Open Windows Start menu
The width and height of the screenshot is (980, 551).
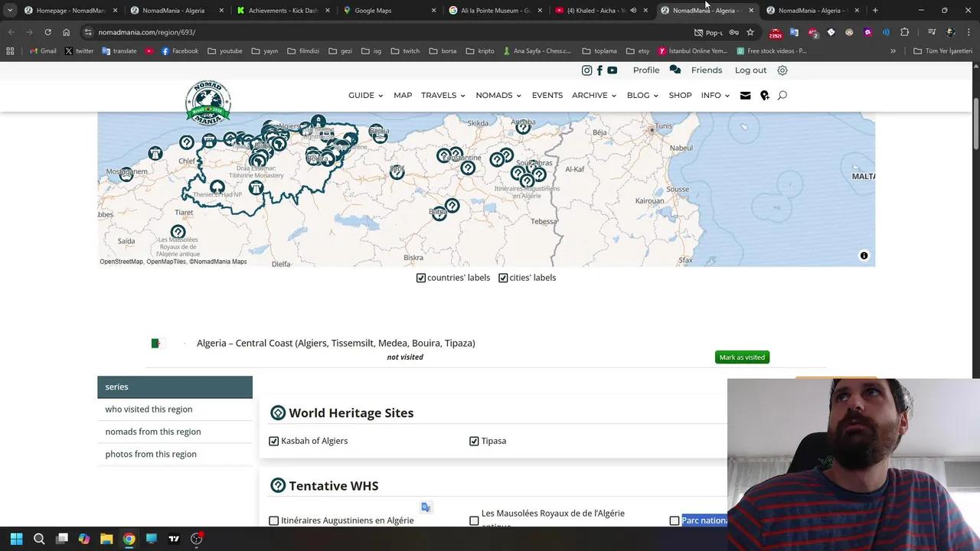(x=17, y=539)
